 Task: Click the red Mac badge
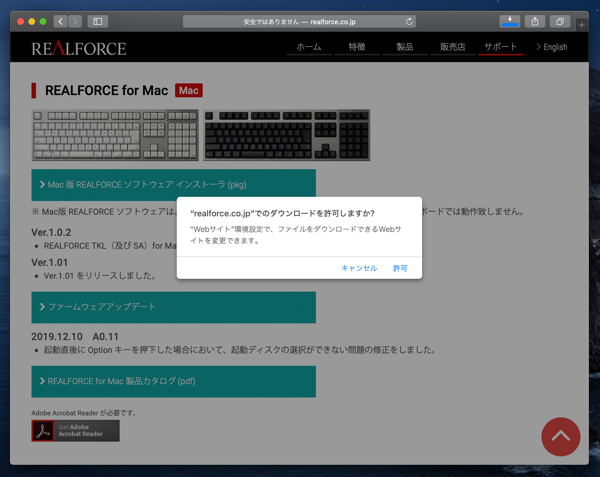pos(189,91)
